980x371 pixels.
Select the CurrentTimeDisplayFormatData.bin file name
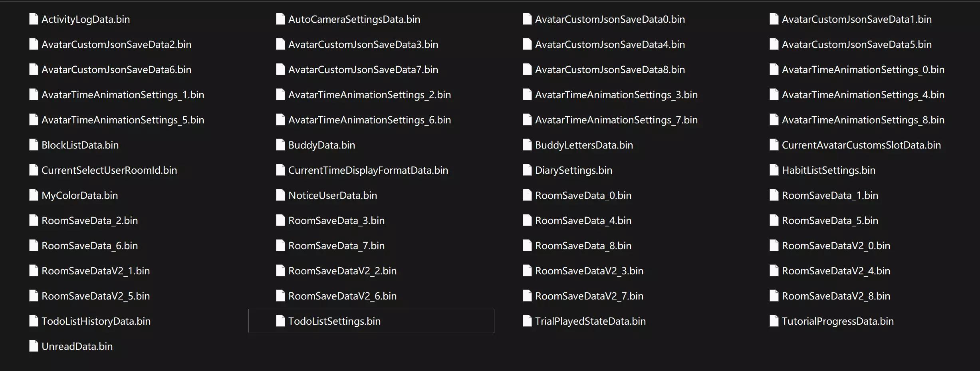click(368, 170)
